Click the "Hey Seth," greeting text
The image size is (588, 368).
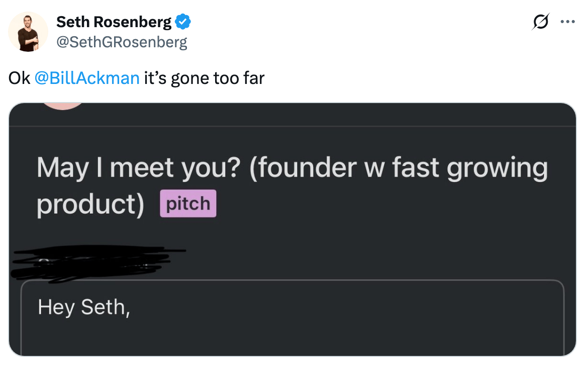click(x=84, y=307)
